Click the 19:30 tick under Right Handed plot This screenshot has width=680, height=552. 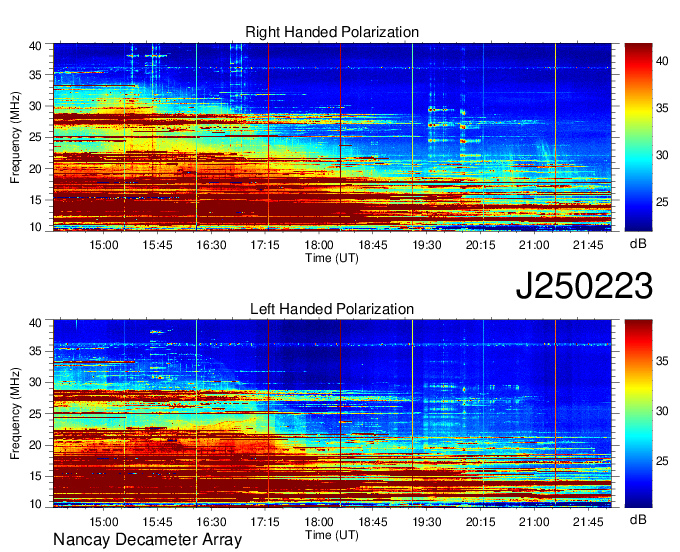(x=426, y=245)
